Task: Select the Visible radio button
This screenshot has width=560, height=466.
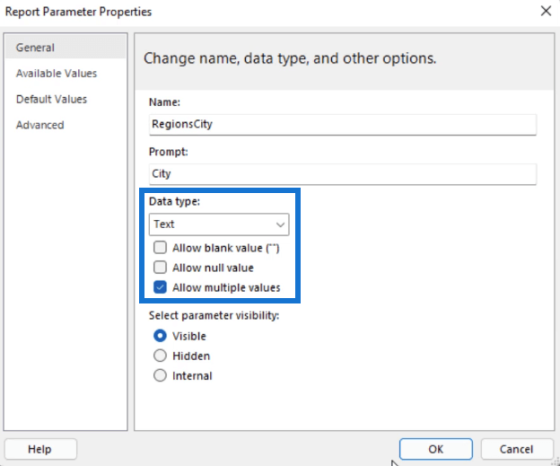Action: 160,336
